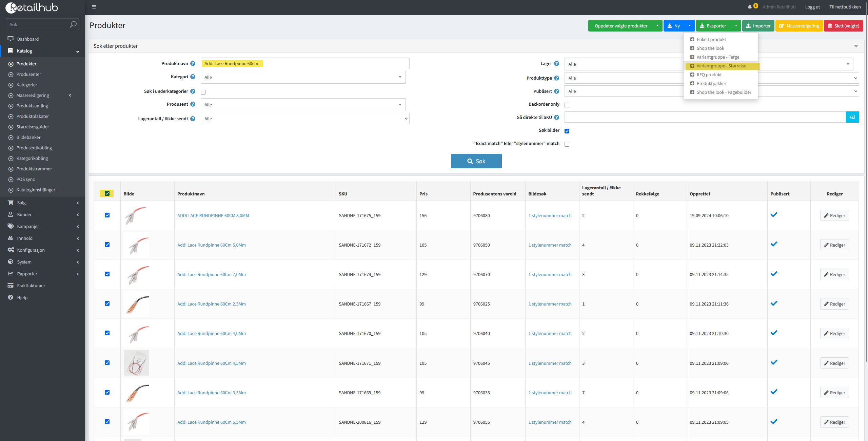This screenshot has width=868, height=441.
Task: Toggle the select-all checkbox in table header
Action: (107, 193)
